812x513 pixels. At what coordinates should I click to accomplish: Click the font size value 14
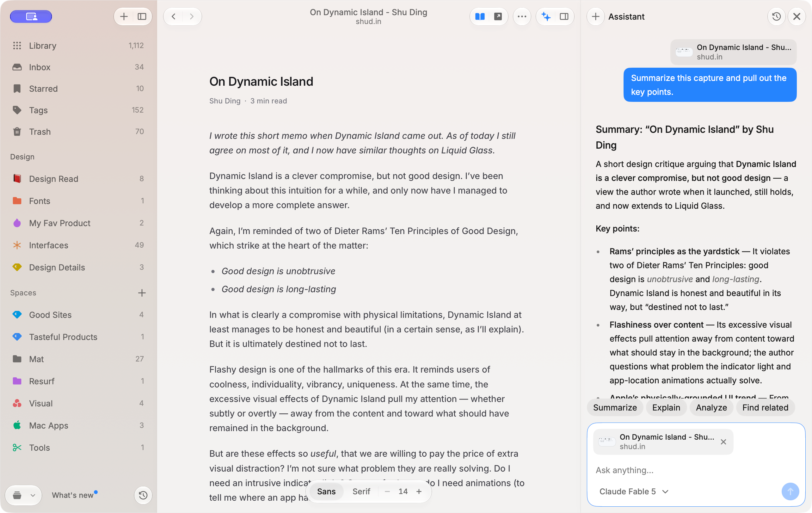[x=403, y=491]
